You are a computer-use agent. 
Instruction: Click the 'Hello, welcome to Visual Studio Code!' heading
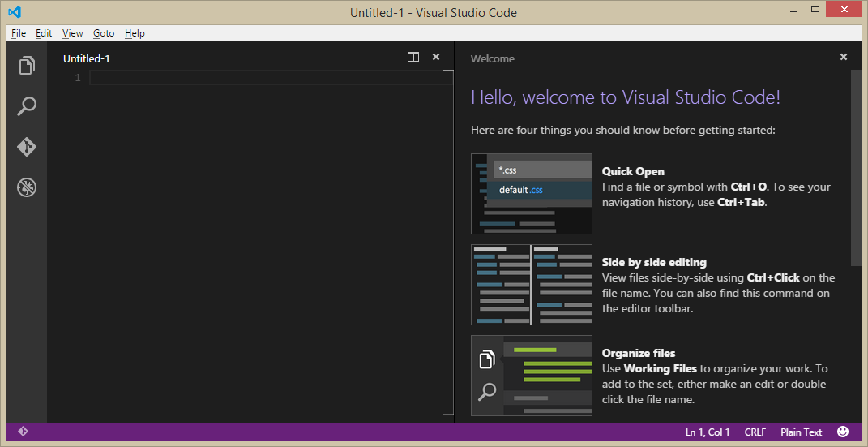[626, 97]
